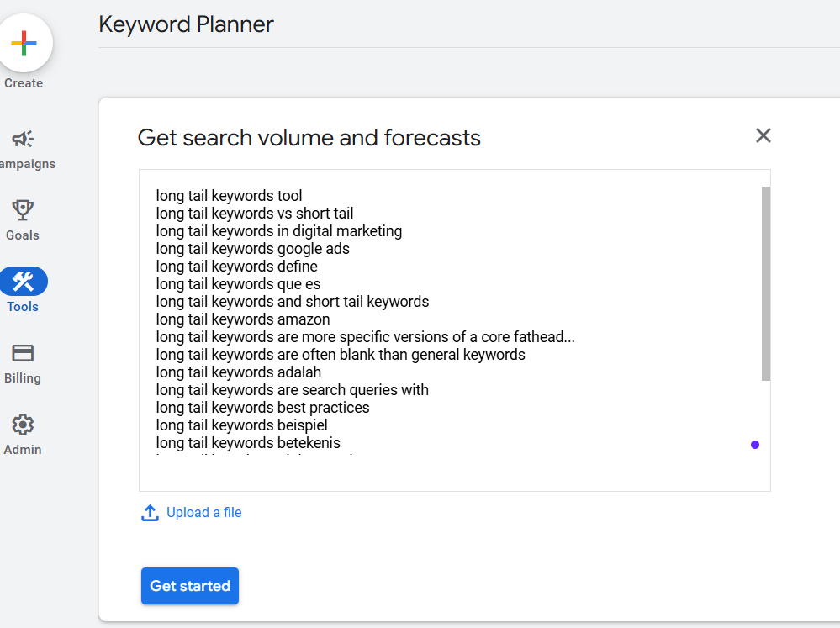Click the purple dot in the keyword box
The height and width of the screenshot is (628, 840).
[x=754, y=445]
